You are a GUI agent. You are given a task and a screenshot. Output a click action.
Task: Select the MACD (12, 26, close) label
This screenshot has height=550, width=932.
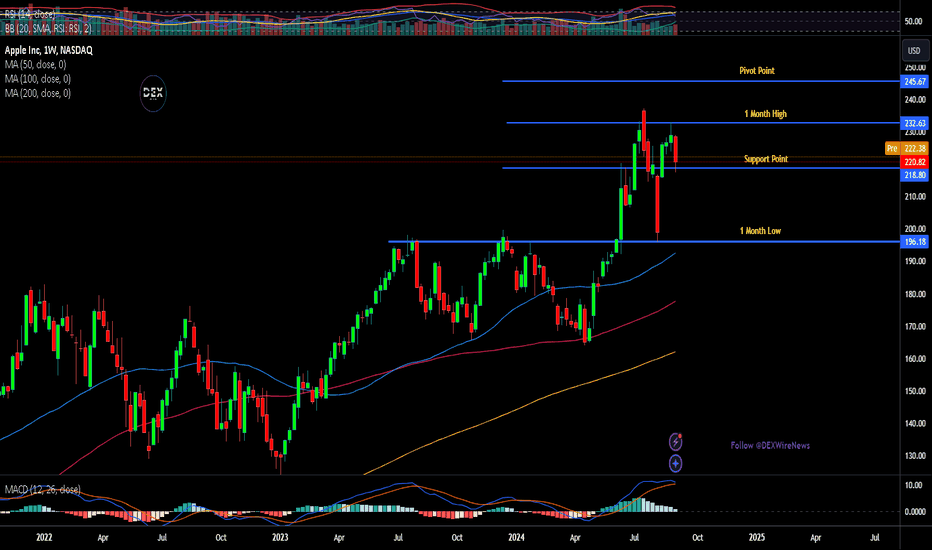(42, 489)
